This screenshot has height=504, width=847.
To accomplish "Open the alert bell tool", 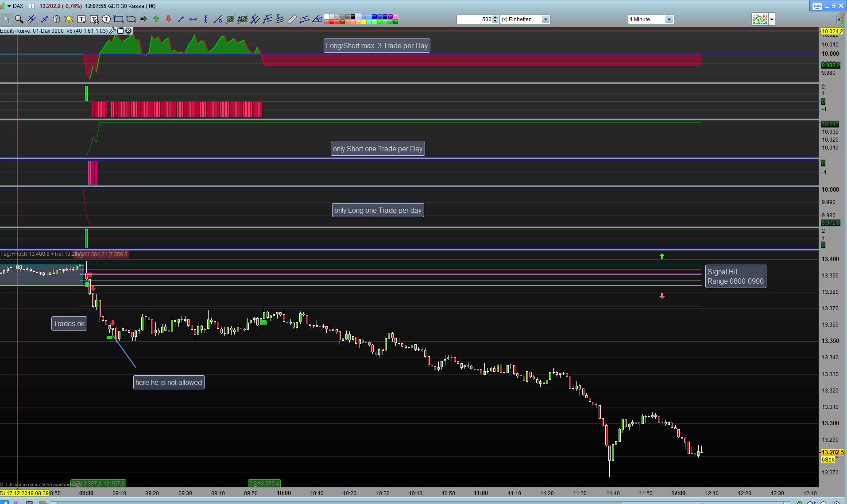I will pyautogui.click(x=69, y=19).
